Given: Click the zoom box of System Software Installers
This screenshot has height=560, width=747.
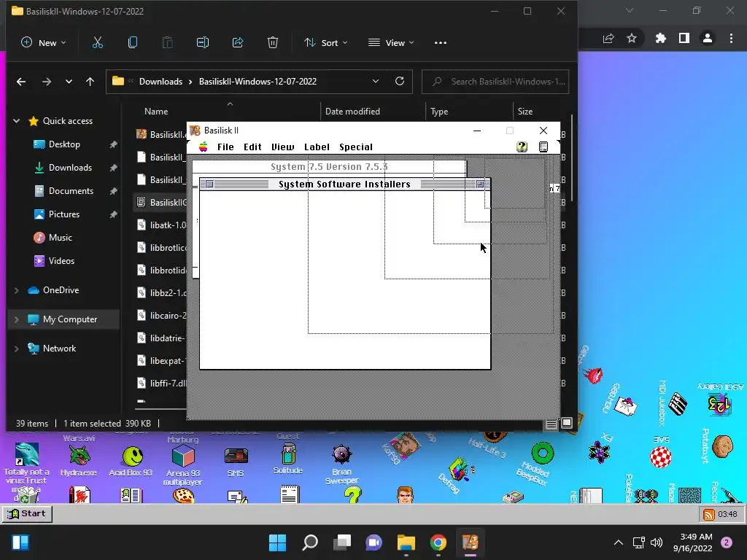Looking at the screenshot, I should [x=480, y=184].
